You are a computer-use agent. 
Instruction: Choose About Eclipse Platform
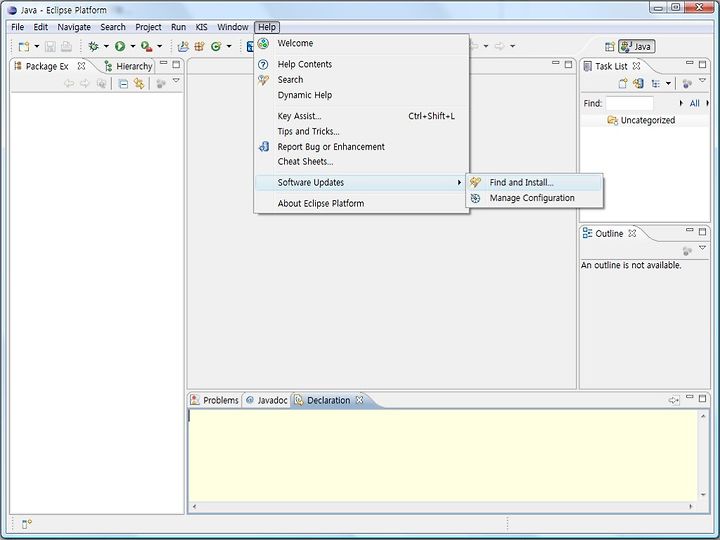361,203
